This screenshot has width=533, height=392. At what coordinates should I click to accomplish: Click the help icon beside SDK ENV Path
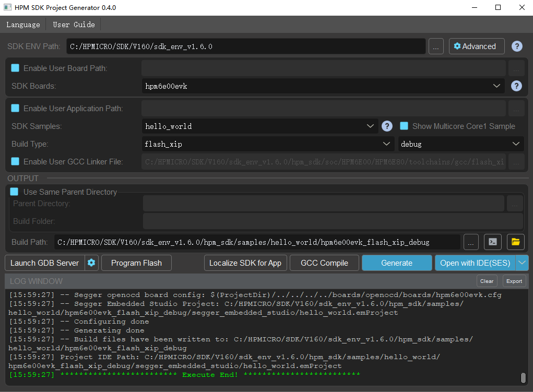coord(517,46)
